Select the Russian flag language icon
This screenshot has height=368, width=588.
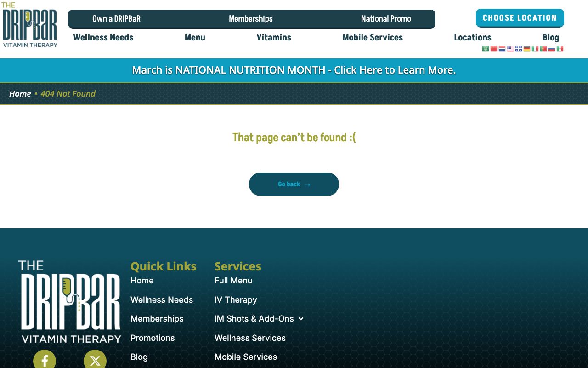click(552, 49)
